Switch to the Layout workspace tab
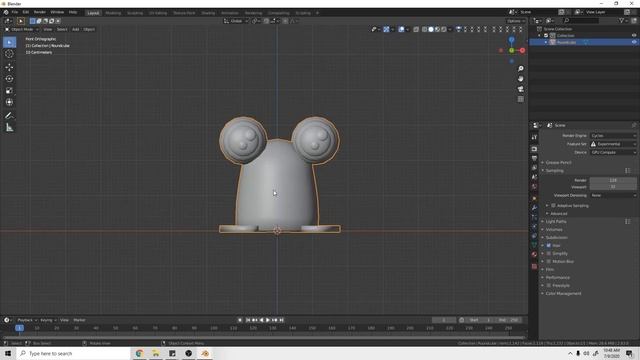Viewport: 640px width, 360px height. (x=93, y=13)
